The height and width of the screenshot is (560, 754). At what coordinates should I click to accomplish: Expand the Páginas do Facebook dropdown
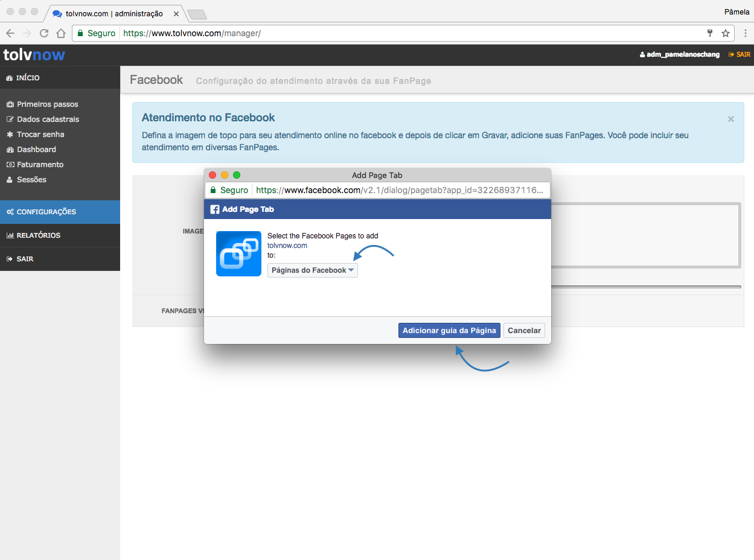tap(313, 270)
